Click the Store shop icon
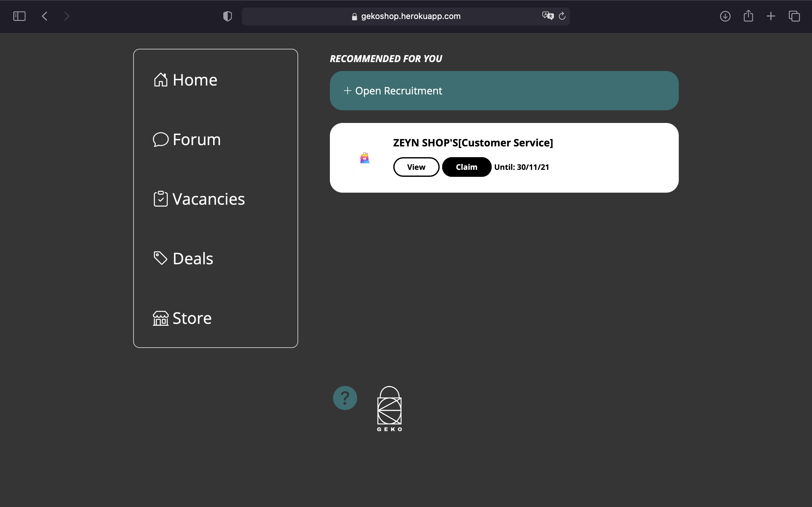The width and height of the screenshot is (812, 507). point(160,318)
